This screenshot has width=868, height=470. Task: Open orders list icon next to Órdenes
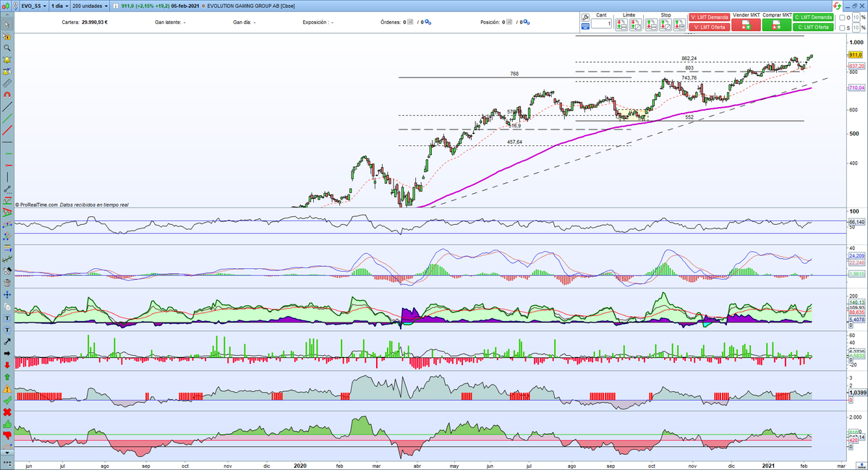click(x=410, y=22)
